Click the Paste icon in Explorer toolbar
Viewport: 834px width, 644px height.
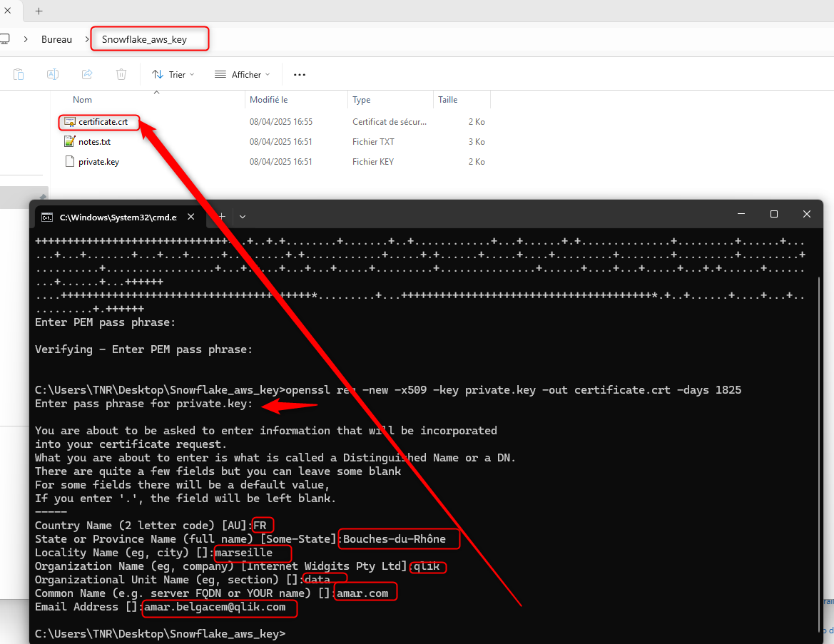19,74
